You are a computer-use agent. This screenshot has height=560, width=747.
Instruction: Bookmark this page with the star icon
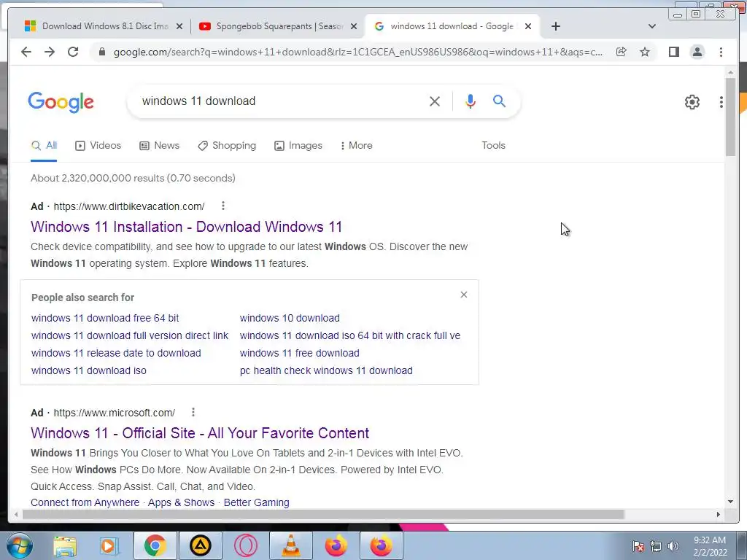[x=645, y=52]
